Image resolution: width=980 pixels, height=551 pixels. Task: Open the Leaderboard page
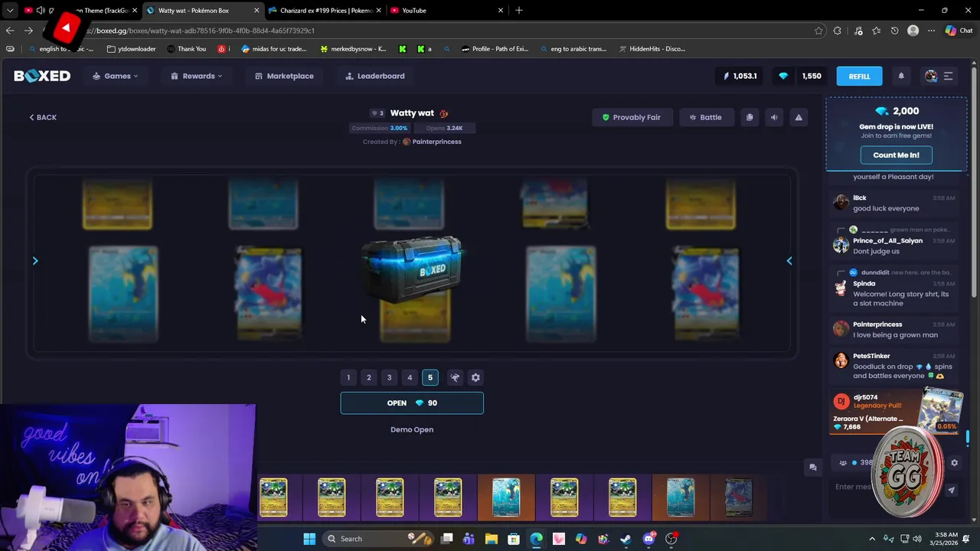375,76
